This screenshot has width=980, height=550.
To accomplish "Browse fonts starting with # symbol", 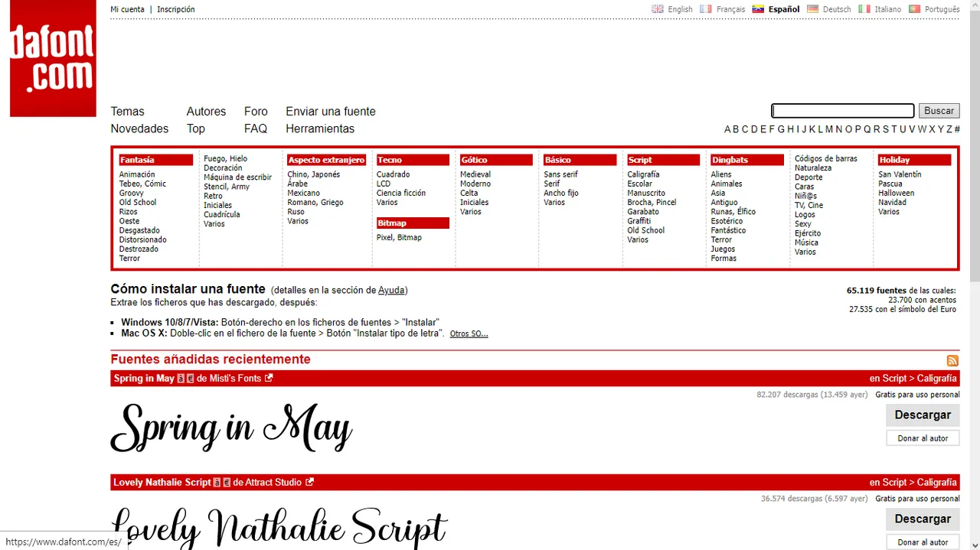I will 957,129.
